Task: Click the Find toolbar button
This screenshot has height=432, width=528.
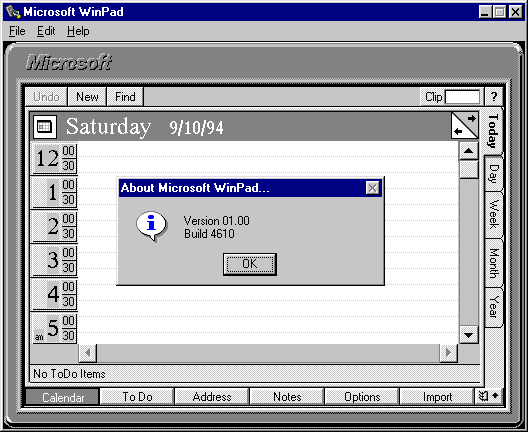Action: click(125, 97)
